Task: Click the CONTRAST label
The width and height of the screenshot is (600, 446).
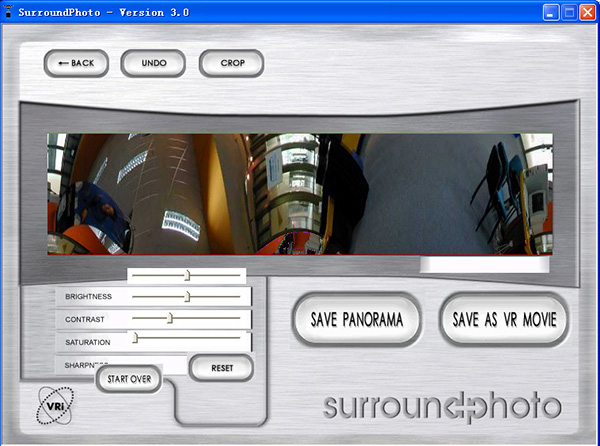Action: [x=85, y=319]
